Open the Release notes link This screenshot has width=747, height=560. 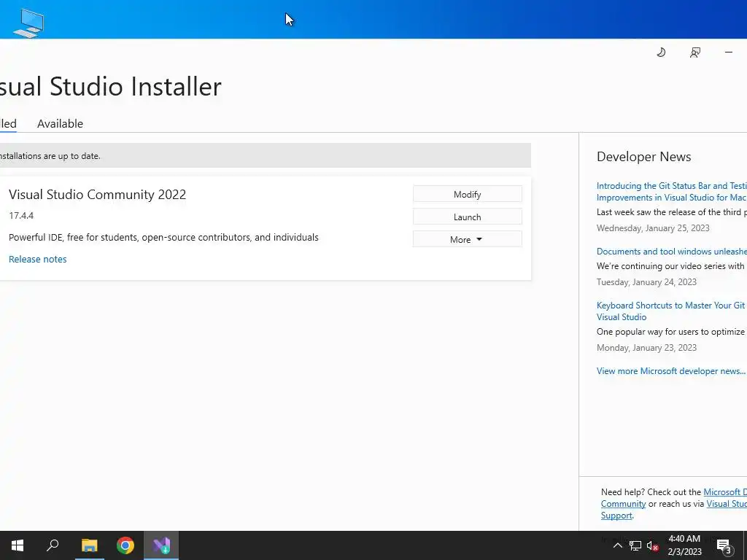tap(38, 259)
